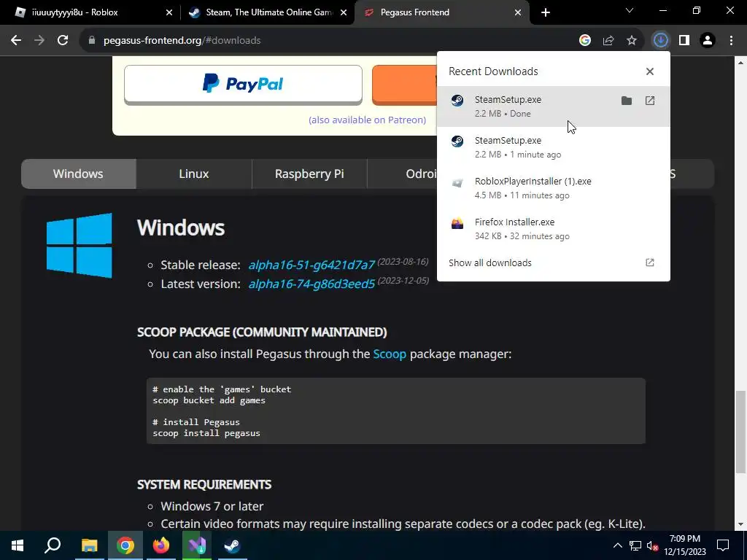Image resolution: width=747 pixels, height=560 pixels.
Task: Close the Roblox tab
Action: 169,12
